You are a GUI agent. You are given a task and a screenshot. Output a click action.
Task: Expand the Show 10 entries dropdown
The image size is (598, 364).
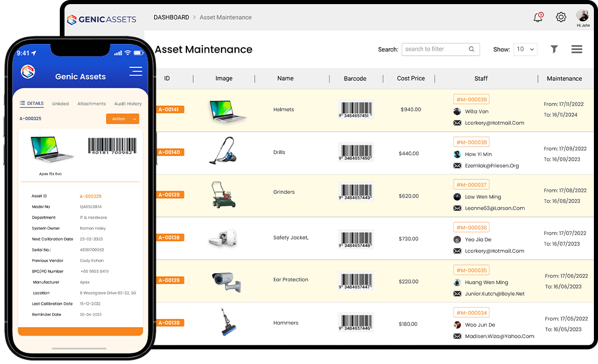coord(525,49)
